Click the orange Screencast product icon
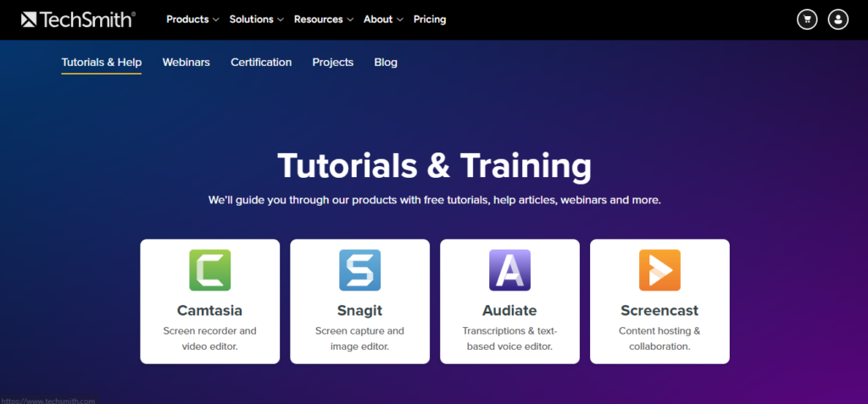This screenshot has height=404, width=868. point(659,270)
